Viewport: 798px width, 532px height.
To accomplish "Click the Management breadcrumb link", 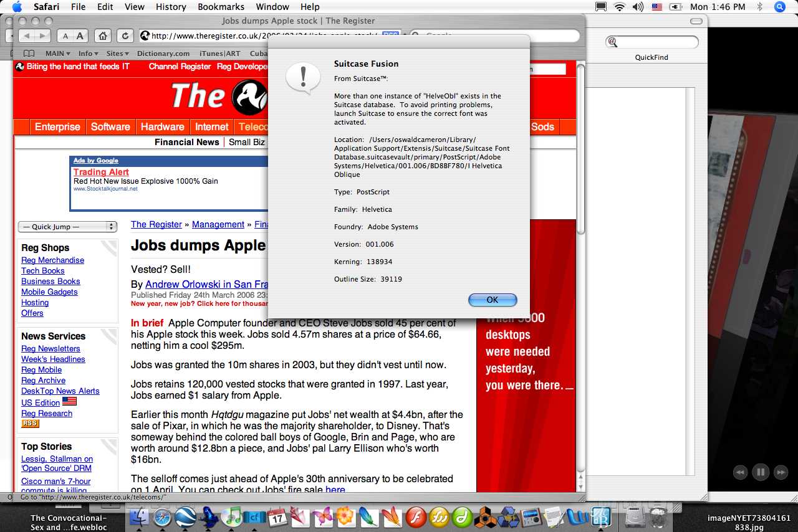I will 218,224.
